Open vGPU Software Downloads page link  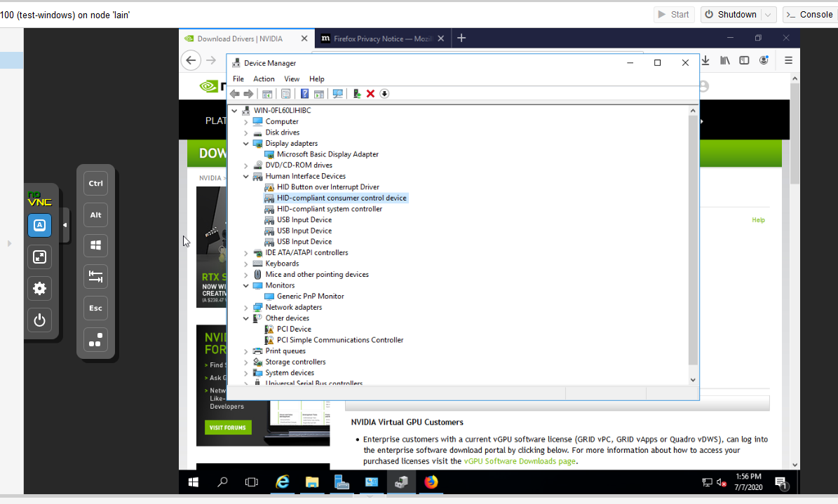coord(520,461)
